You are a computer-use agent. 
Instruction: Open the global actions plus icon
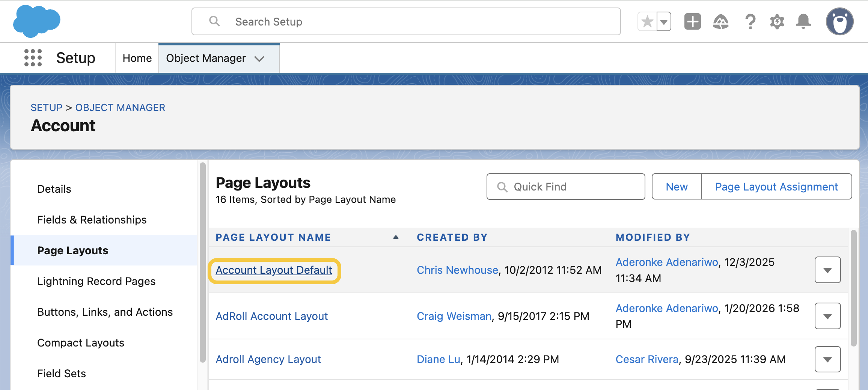click(692, 22)
